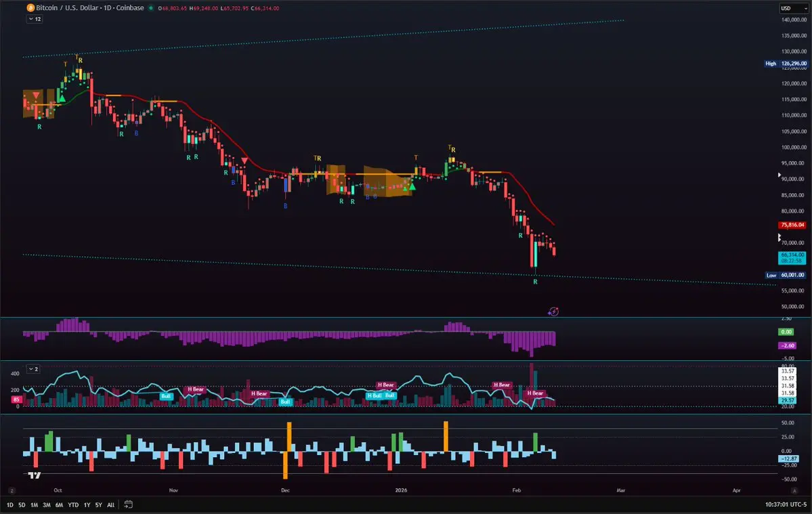Viewport: 812px width, 514px height.
Task: Click the cyan 29.57 indicator value label
Action: [x=788, y=400]
